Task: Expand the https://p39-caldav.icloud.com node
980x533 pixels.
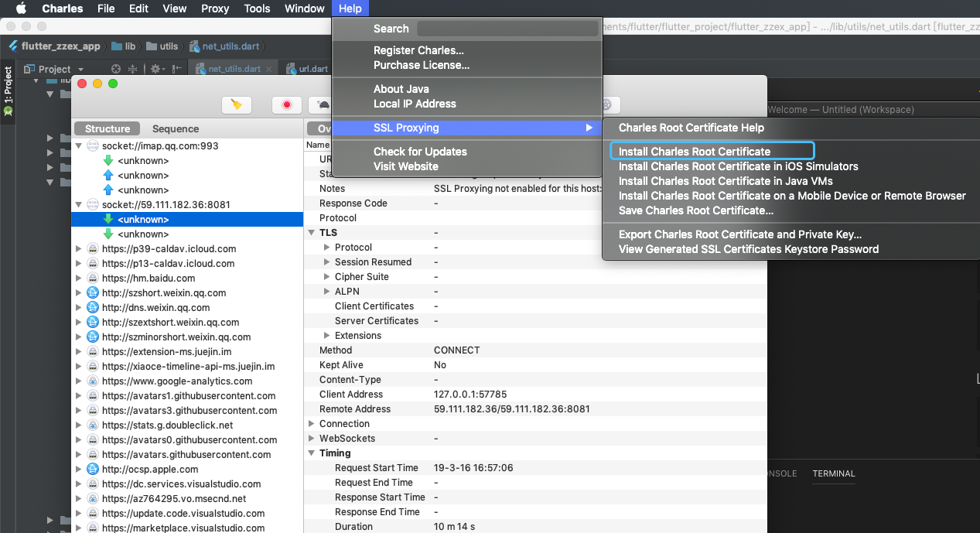Action: tap(79, 249)
